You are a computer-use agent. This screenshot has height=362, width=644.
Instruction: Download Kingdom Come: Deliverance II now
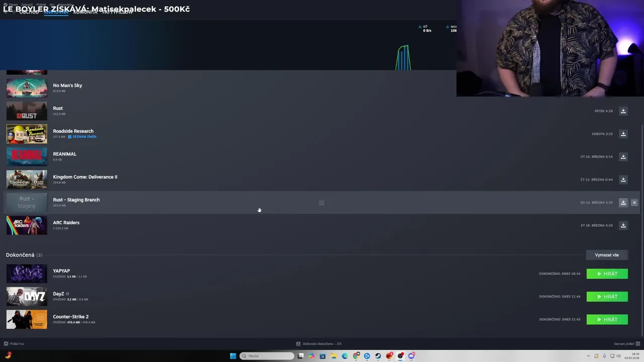click(x=623, y=179)
